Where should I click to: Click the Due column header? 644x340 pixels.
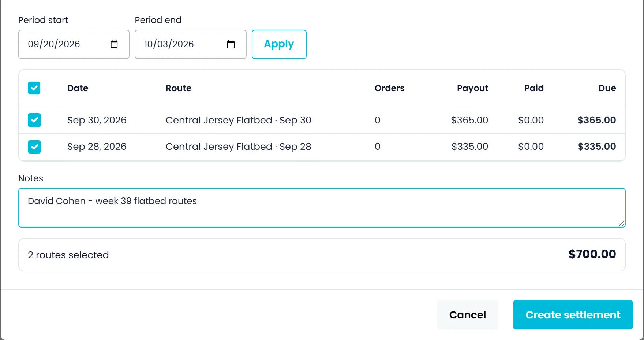click(607, 88)
